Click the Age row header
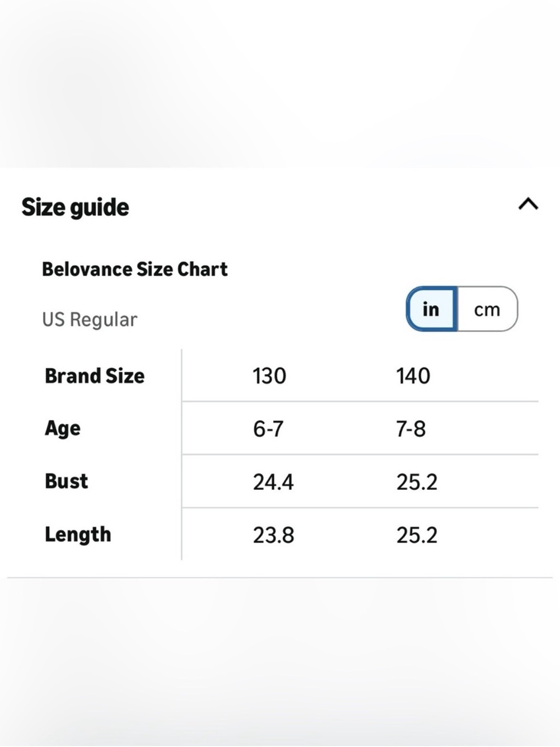Screen dimensions: 560x747 [x=63, y=429]
